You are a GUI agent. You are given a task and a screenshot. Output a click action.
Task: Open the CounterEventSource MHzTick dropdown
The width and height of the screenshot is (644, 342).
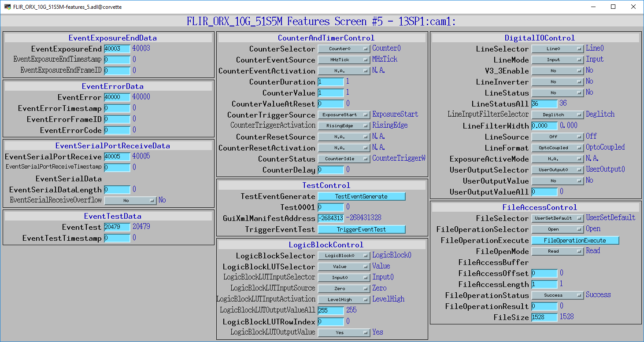coord(344,60)
